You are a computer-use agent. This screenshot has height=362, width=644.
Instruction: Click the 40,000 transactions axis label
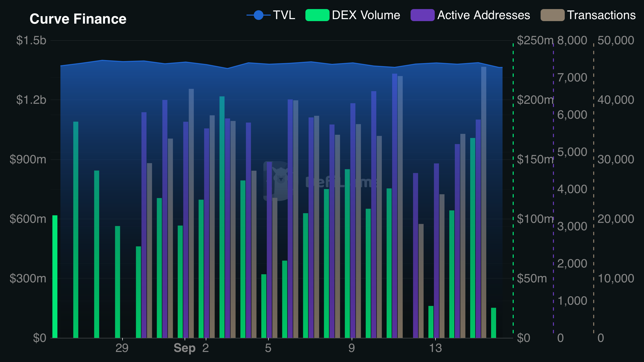[616, 100]
